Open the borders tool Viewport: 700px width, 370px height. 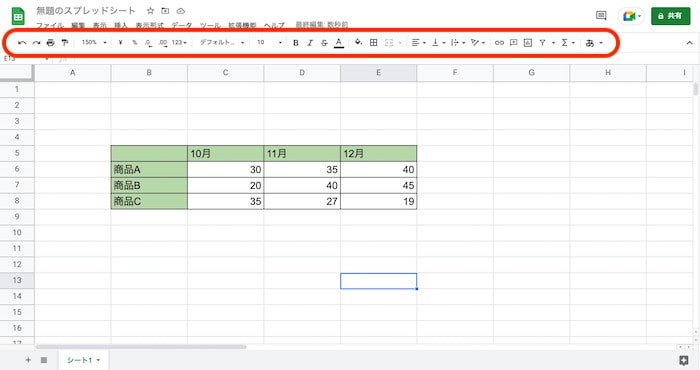coord(374,42)
